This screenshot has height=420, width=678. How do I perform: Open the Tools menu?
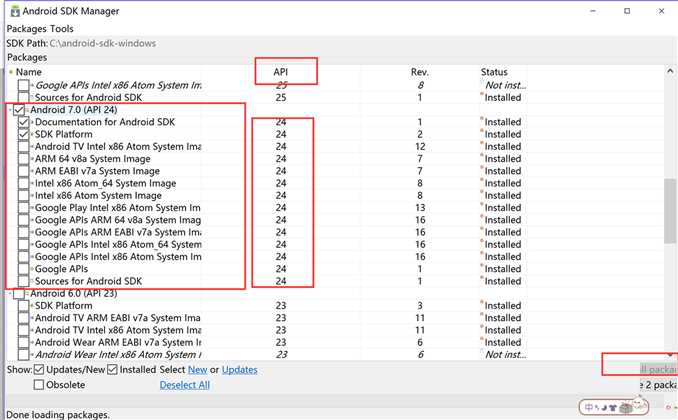61,29
